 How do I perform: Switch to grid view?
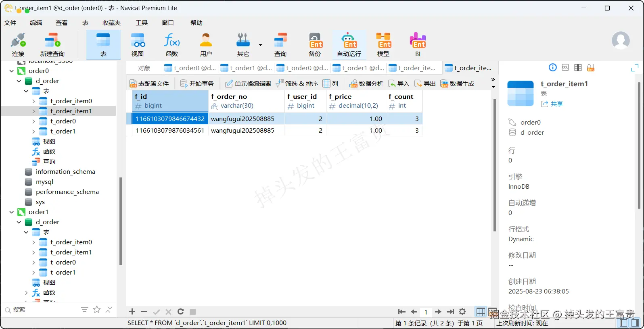(481, 312)
